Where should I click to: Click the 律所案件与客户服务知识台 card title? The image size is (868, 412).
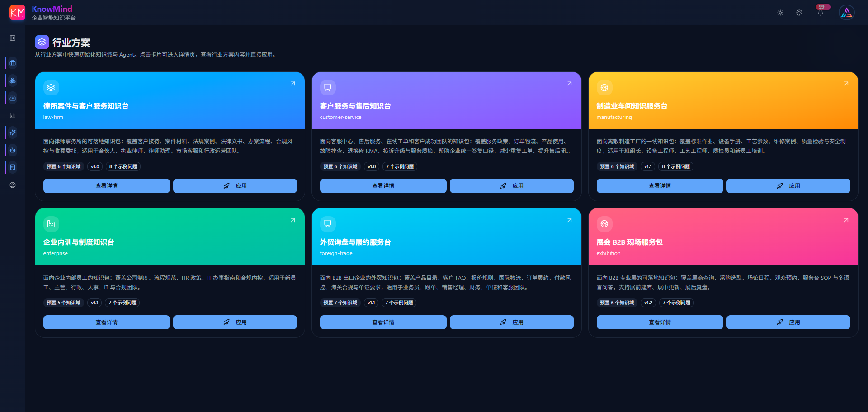pyautogui.click(x=86, y=106)
